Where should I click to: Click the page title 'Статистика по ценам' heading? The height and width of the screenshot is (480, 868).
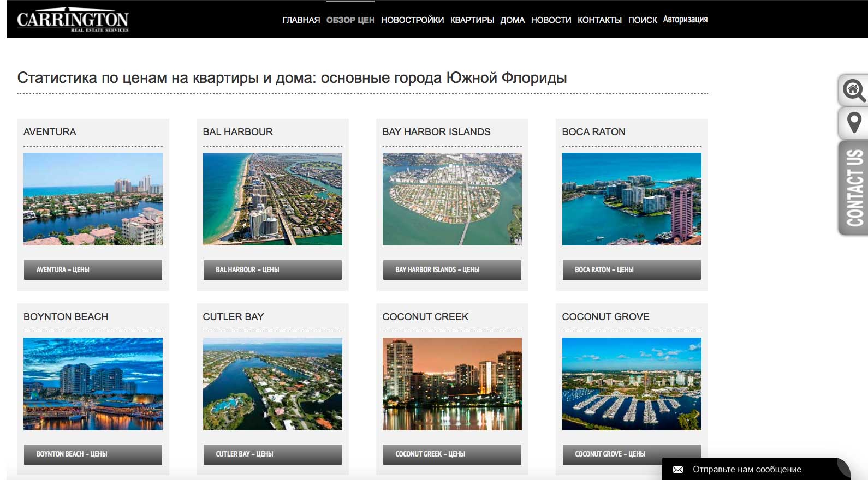tap(292, 78)
